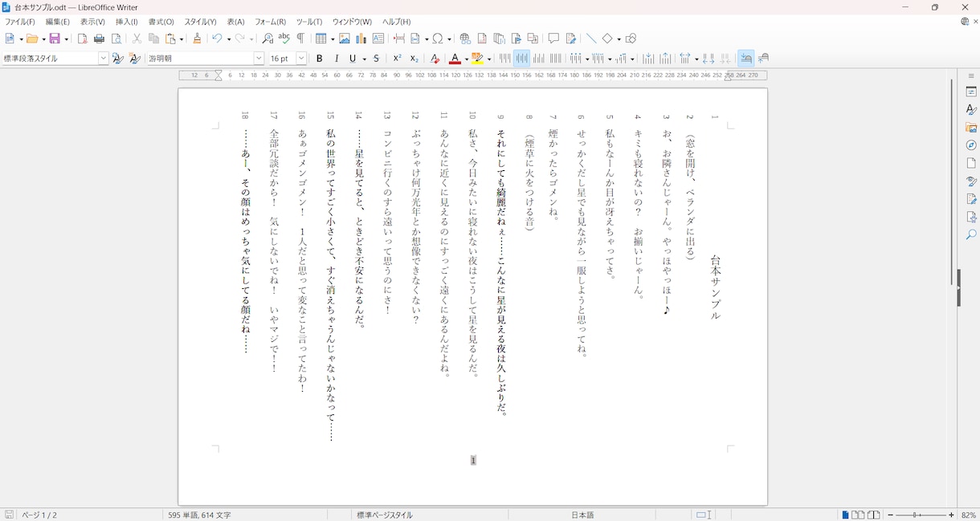
Task: Click the 82% zoom level
Action: click(x=969, y=515)
